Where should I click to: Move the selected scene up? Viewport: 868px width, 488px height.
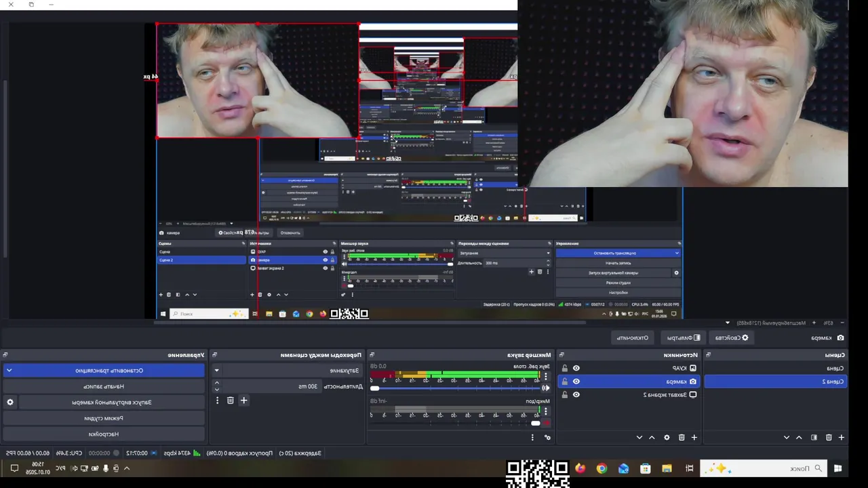pos(800,438)
